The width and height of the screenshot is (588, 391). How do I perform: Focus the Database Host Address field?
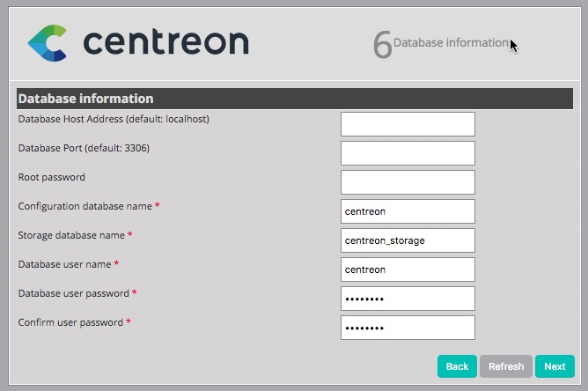(408, 124)
